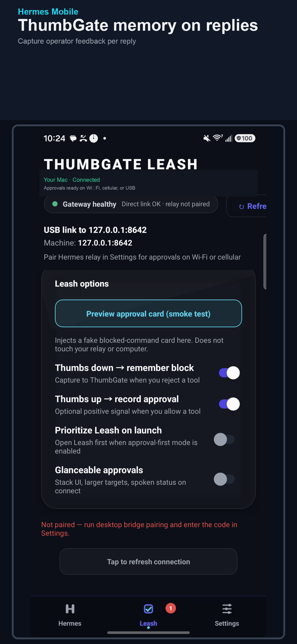Image resolution: width=297 pixels, height=644 pixels.
Task: Tap the Wi-Fi status bar icon
Action: (x=218, y=138)
